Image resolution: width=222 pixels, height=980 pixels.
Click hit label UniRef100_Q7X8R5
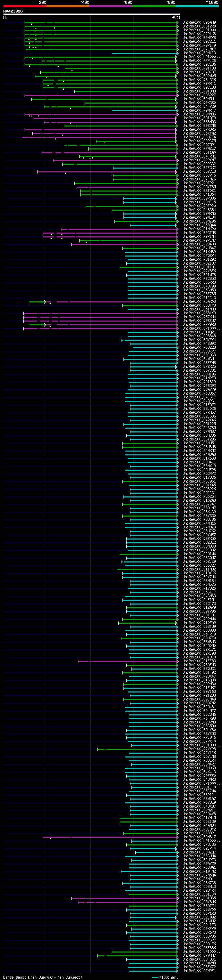click(x=199, y=129)
